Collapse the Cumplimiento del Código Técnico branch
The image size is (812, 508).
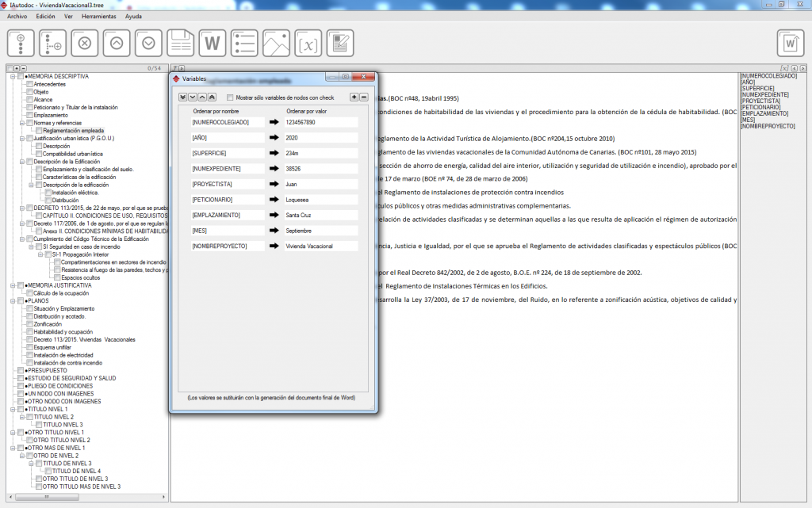pyautogui.click(x=22, y=239)
